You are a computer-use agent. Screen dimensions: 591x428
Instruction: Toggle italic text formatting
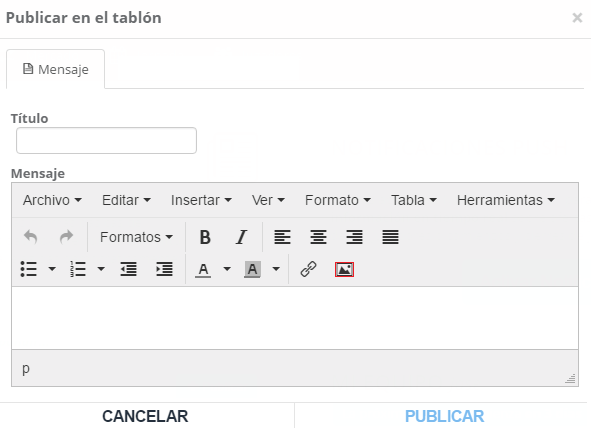coord(241,237)
